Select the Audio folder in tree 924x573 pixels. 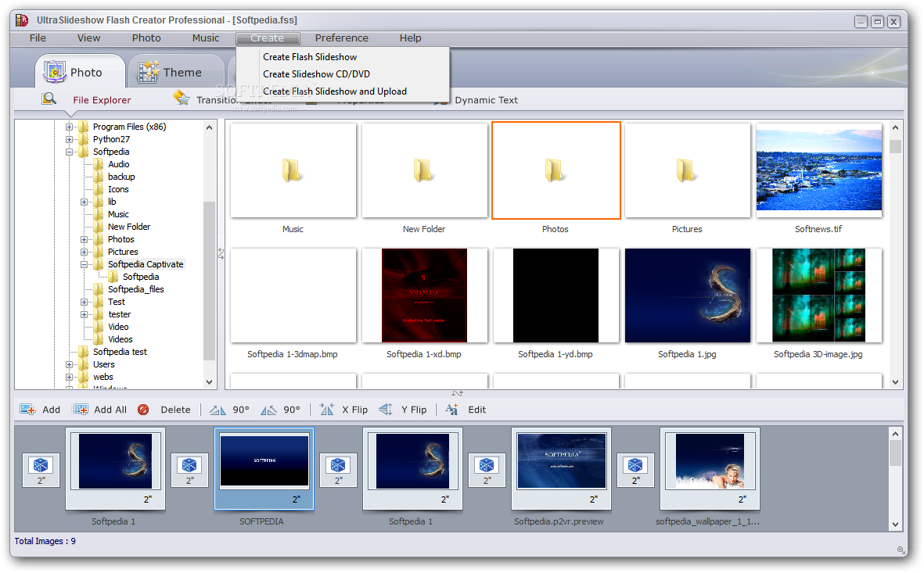click(118, 164)
